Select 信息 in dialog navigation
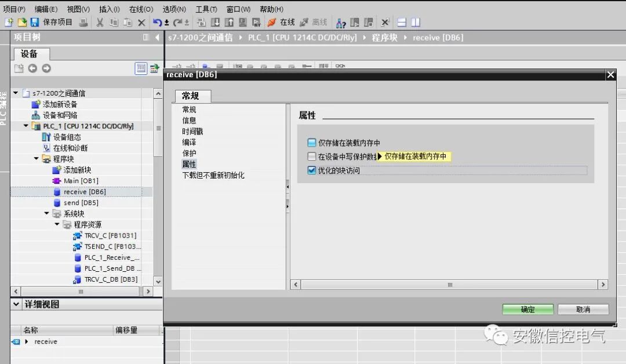The height and width of the screenshot is (364, 626). point(189,121)
